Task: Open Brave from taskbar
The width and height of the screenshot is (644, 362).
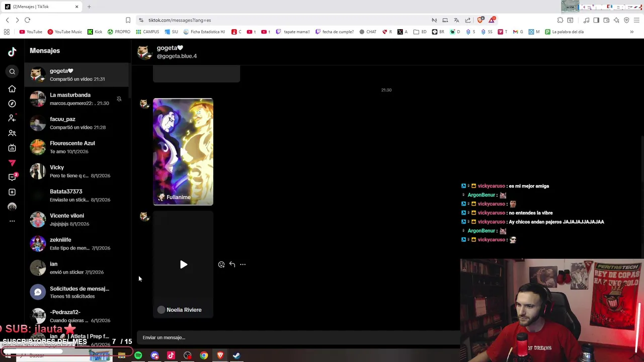Action: pos(220,356)
